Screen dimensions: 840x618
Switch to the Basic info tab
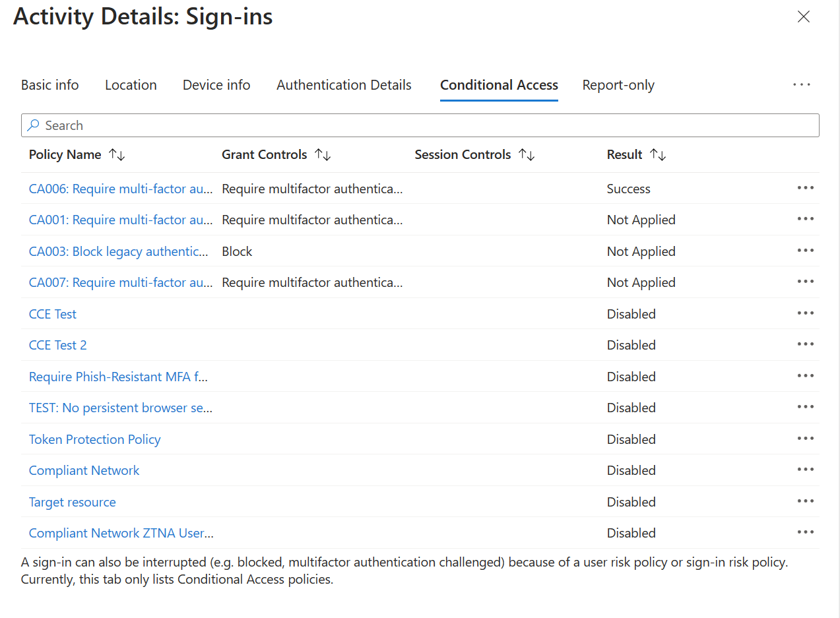coord(50,85)
